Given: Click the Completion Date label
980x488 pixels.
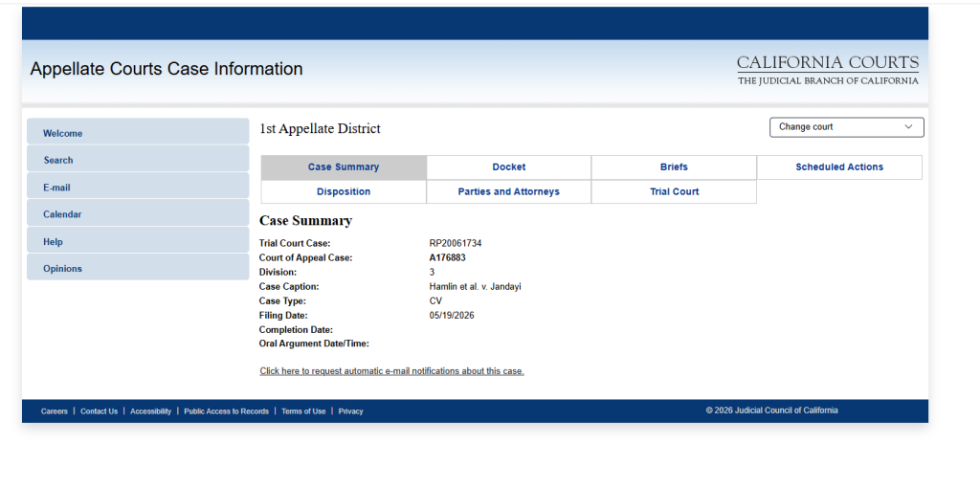Looking at the screenshot, I should click(x=296, y=330).
